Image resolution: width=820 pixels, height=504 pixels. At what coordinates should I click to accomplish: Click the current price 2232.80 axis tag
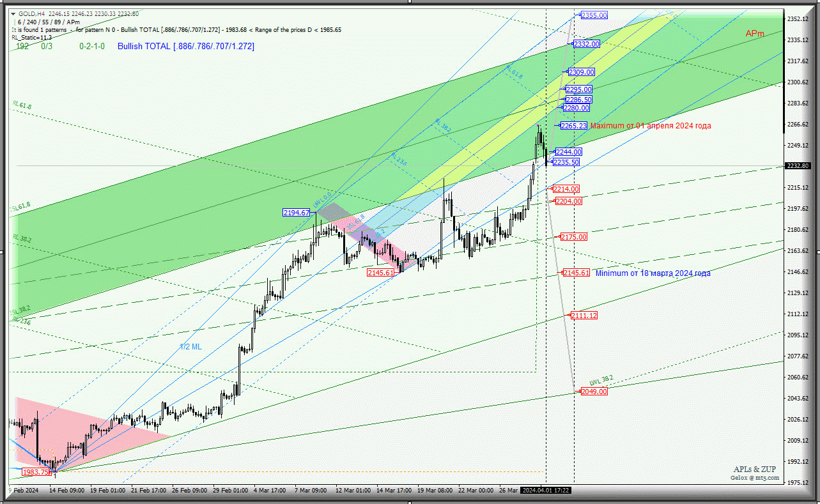(x=801, y=166)
